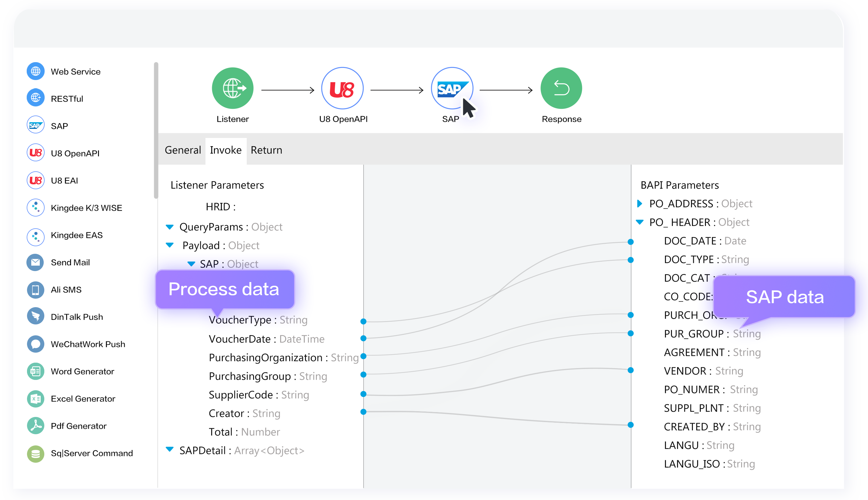Select the Listener node in flow
This screenshot has height=500, width=868.
233,88
